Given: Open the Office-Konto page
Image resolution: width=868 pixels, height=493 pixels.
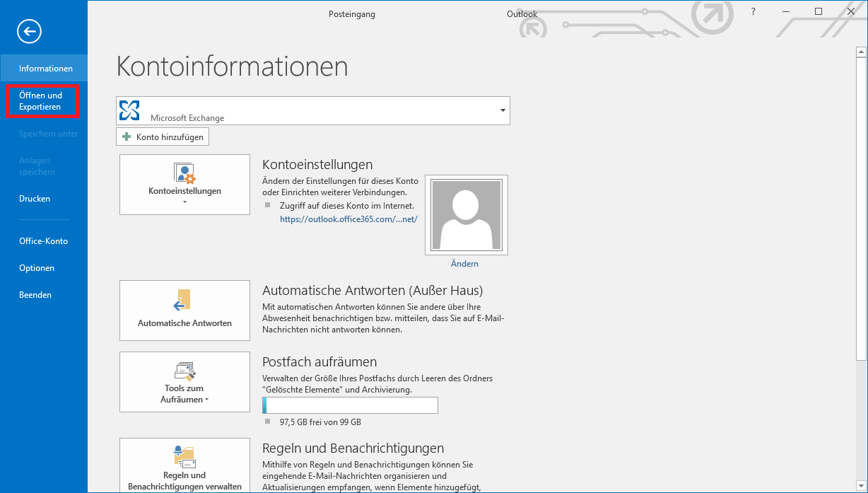Looking at the screenshot, I should coord(44,241).
